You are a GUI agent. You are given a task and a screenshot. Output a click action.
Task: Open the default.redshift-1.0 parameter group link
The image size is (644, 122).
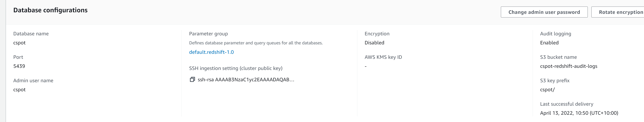[x=212, y=52]
